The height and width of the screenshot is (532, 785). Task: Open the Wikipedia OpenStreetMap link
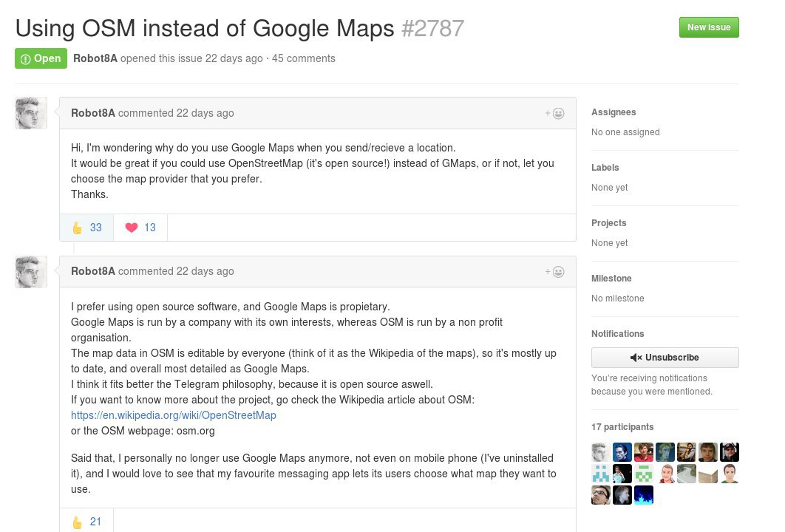pyautogui.click(x=173, y=415)
